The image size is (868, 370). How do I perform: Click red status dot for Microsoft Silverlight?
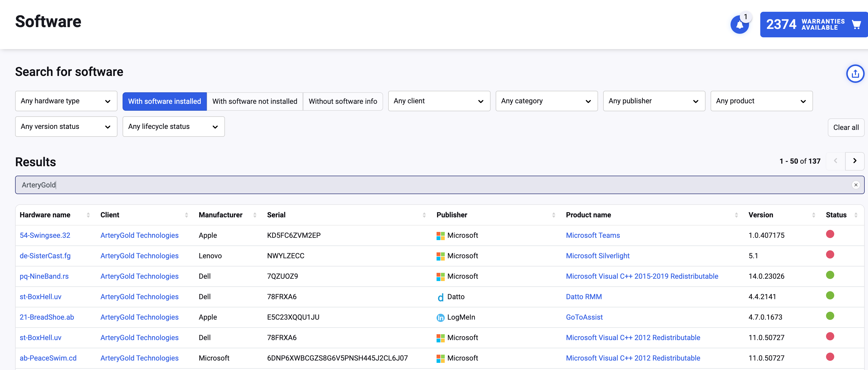(x=830, y=255)
